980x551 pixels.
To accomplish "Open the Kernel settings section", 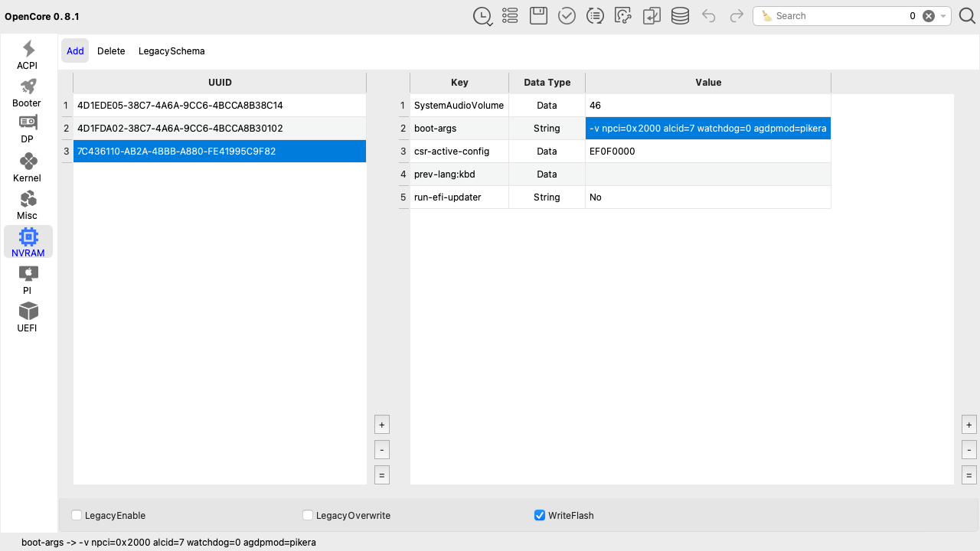I will (x=28, y=168).
